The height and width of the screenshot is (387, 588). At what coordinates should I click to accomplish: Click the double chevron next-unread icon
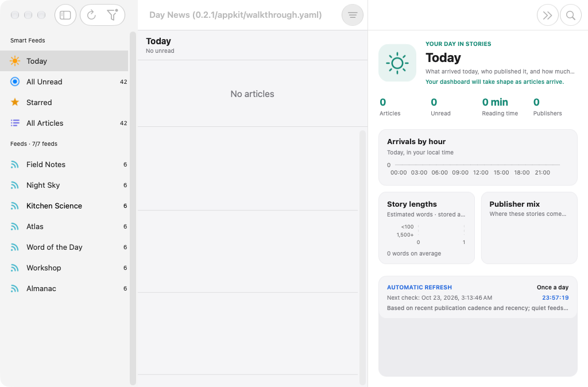(x=547, y=15)
